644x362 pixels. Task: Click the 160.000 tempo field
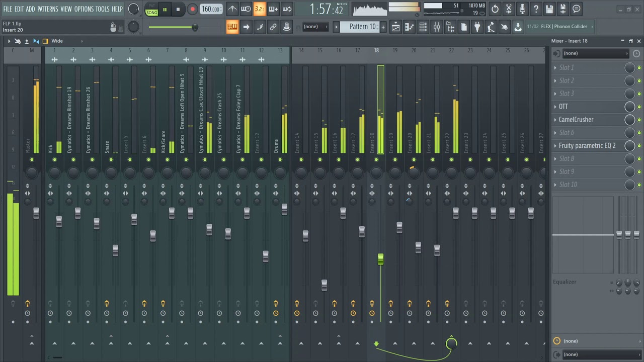click(211, 9)
